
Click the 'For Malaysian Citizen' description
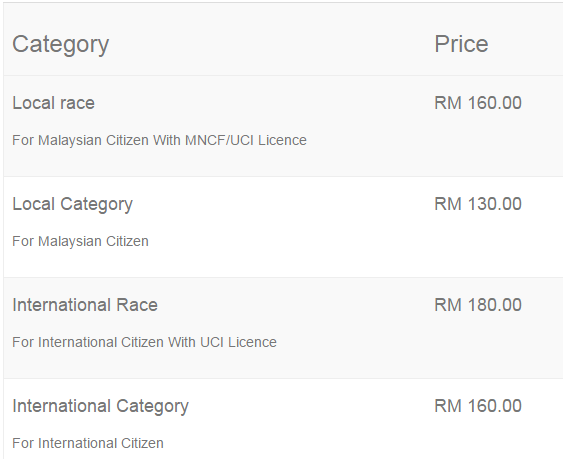[x=80, y=241]
